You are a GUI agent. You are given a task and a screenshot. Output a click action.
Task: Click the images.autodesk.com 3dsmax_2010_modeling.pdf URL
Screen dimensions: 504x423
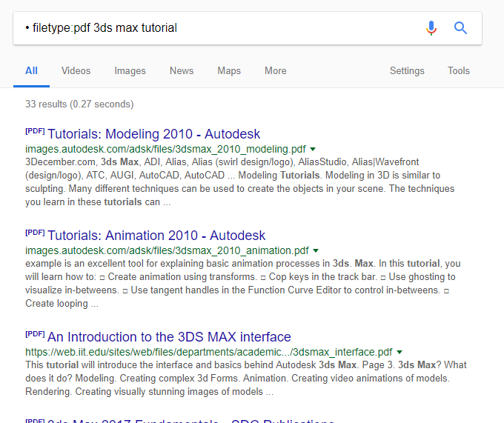[165, 149]
